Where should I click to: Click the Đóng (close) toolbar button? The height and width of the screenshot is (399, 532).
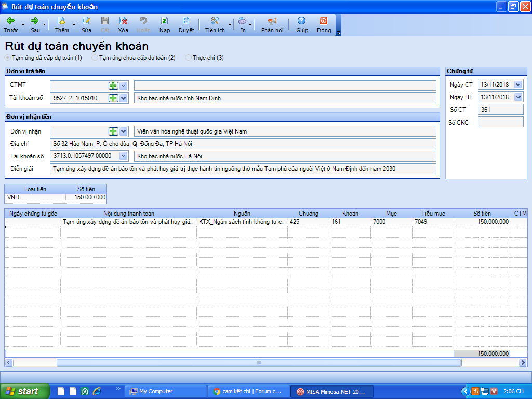[324, 21]
